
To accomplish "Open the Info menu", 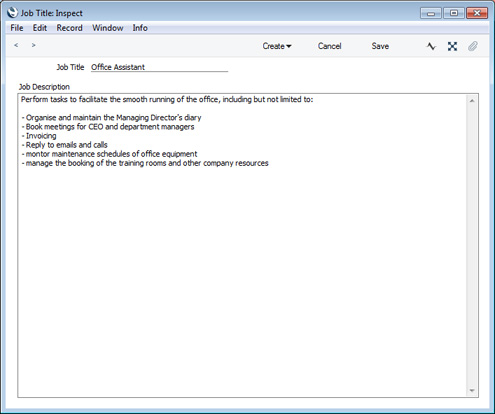I will point(140,28).
